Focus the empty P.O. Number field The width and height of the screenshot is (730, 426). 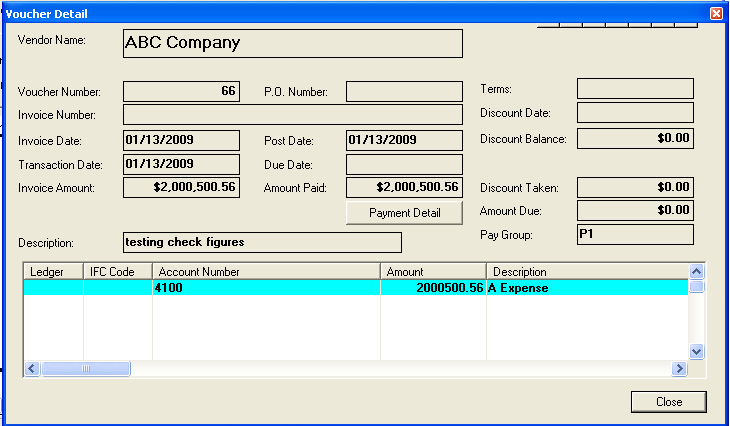pyautogui.click(x=404, y=92)
